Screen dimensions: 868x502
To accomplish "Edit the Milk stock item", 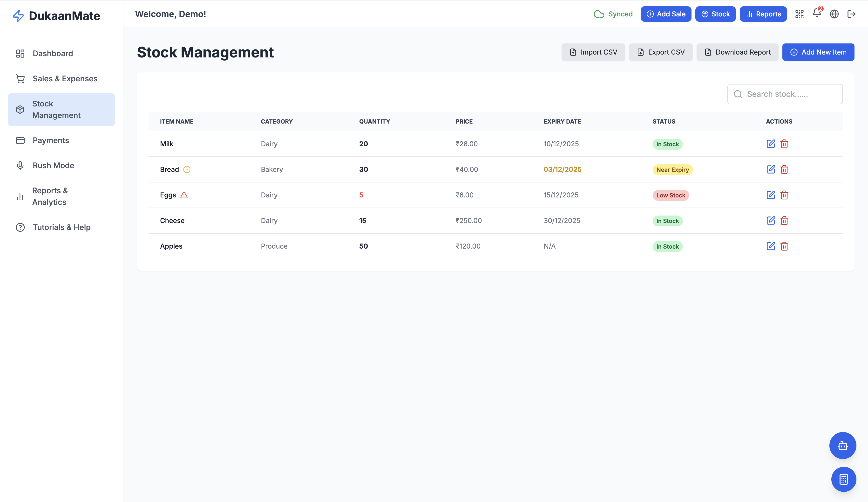I will [771, 144].
